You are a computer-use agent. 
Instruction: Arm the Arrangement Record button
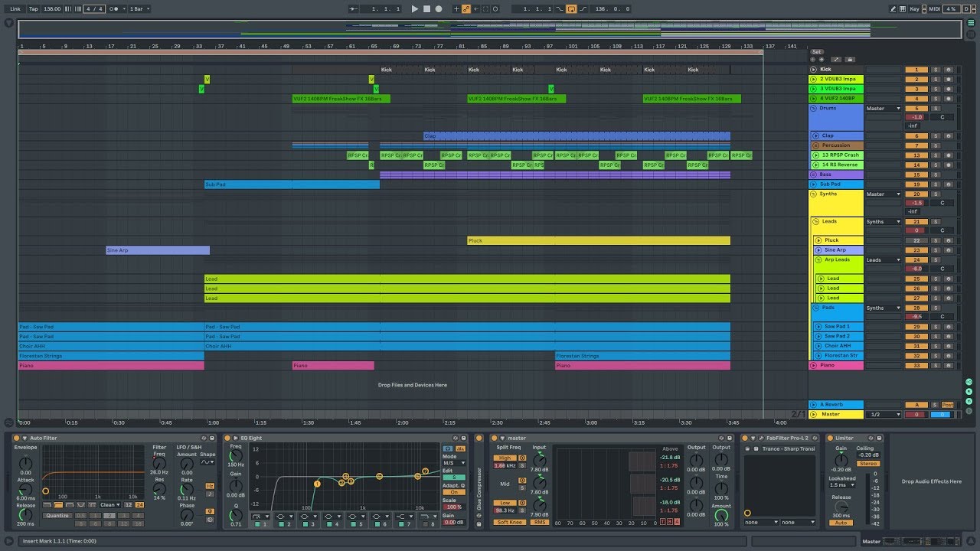438,9
